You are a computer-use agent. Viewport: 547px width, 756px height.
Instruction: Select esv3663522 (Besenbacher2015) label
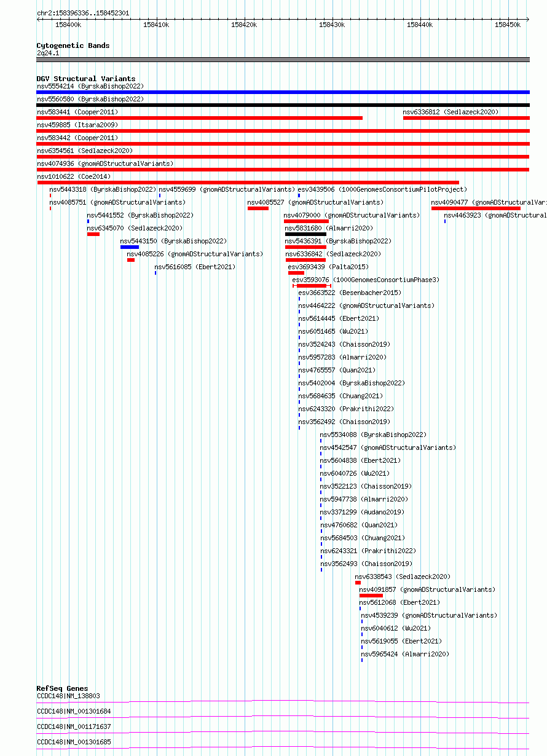[350, 293]
